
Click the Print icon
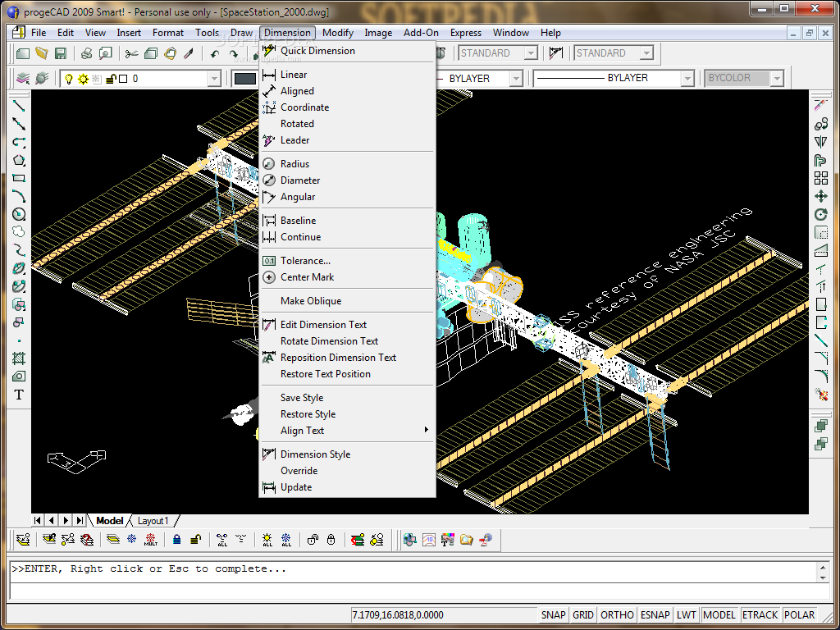[86, 53]
